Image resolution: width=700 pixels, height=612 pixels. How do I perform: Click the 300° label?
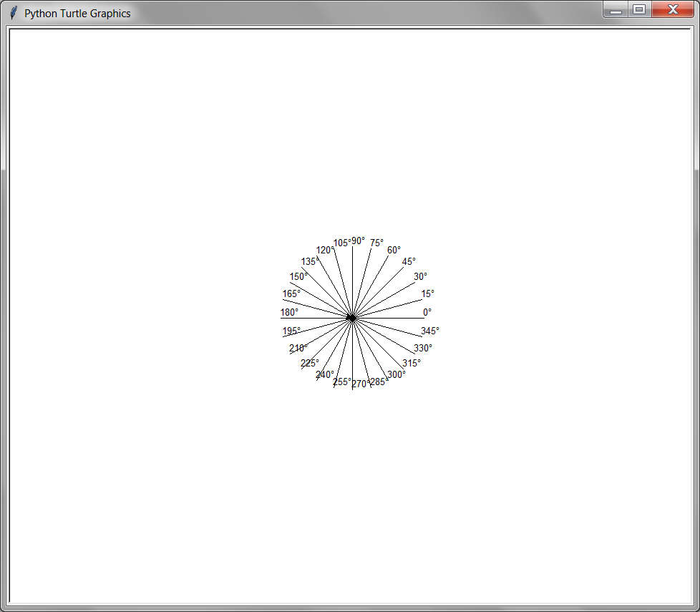[x=397, y=374]
